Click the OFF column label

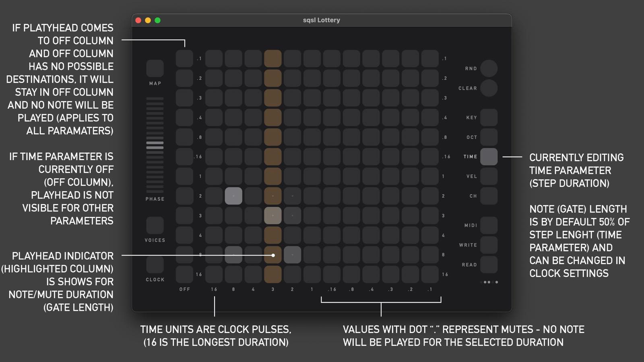pyautogui.click(x=185, y=289)
